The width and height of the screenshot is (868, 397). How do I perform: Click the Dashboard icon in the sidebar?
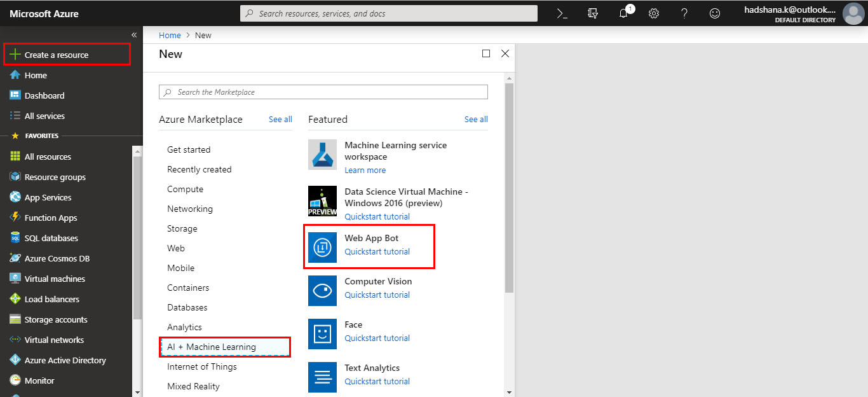[15, 95]
